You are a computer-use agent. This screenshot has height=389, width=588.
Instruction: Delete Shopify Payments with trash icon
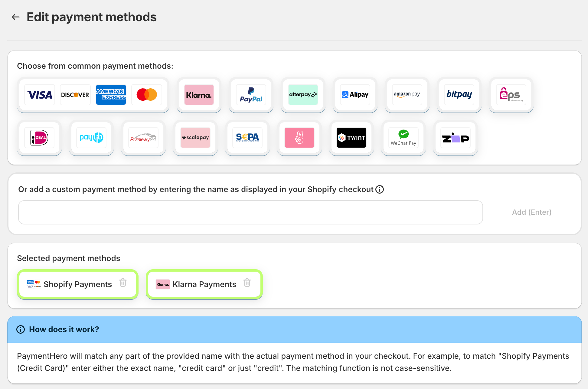123,283
